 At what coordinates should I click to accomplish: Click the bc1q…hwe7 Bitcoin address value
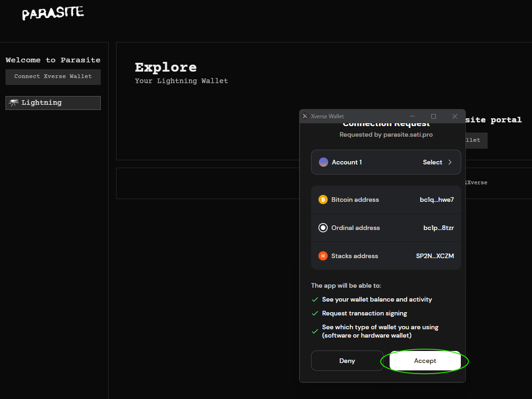click(437, 199)
